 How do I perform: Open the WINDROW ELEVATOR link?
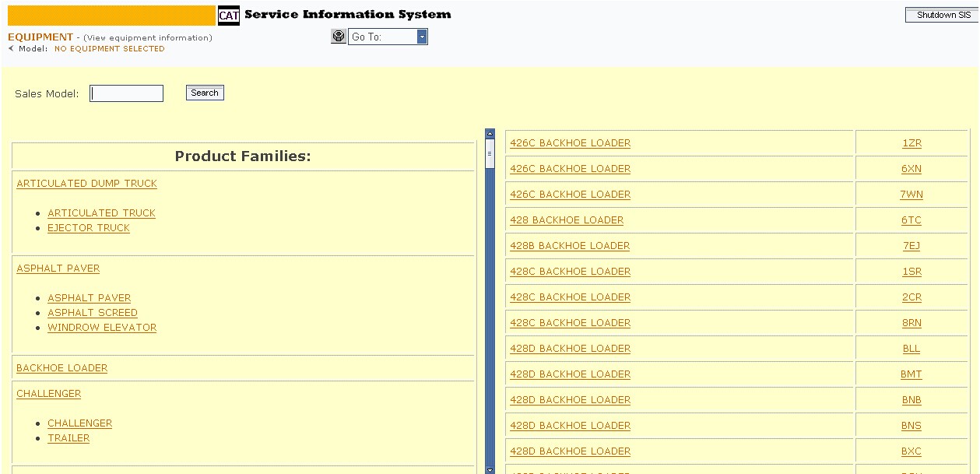[x=102, y=328]
